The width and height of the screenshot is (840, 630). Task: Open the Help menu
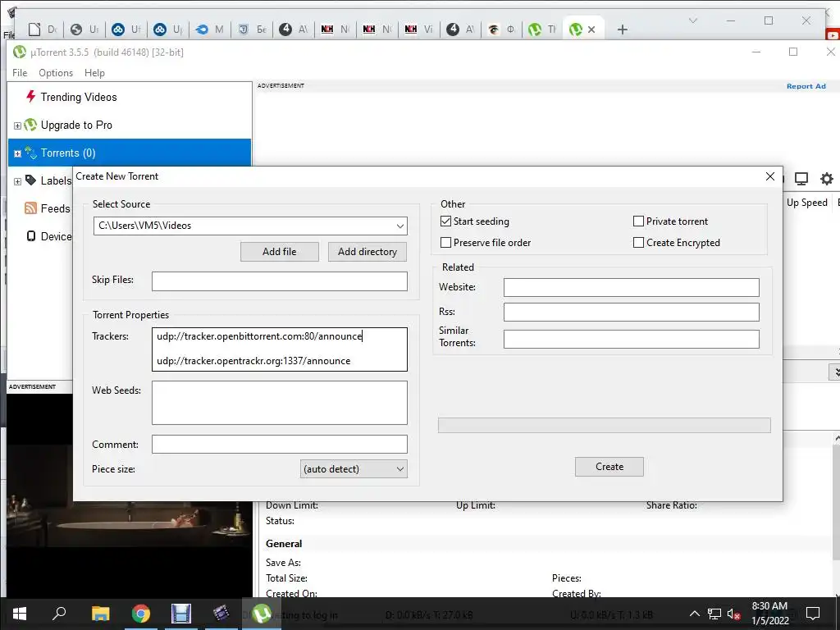(94, 73)
